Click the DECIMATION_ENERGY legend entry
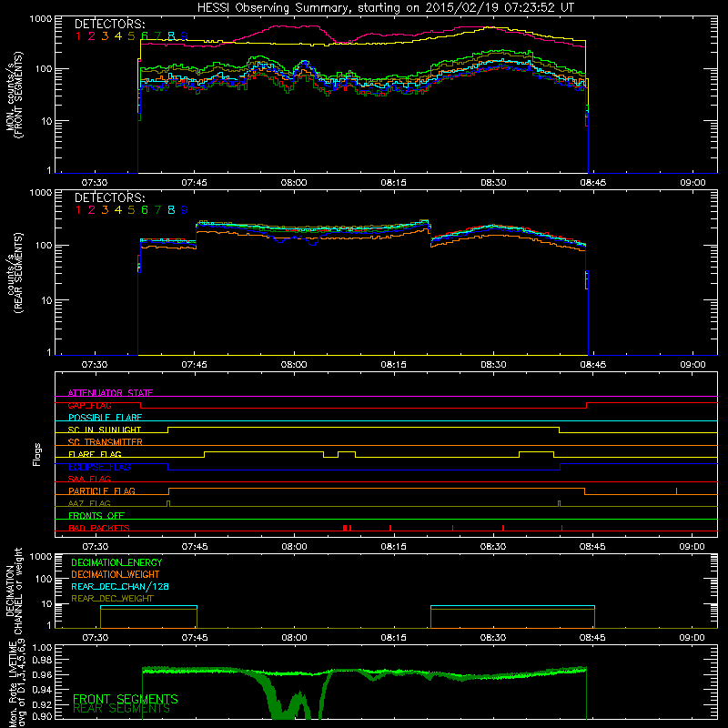Image resolution: width=728 pixels, height=728 pixels. [116, 562]
